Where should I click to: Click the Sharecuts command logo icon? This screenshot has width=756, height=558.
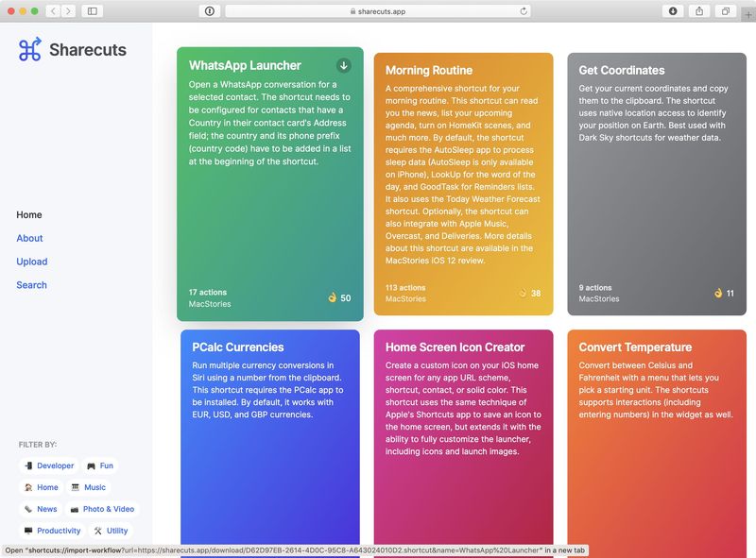30,50
